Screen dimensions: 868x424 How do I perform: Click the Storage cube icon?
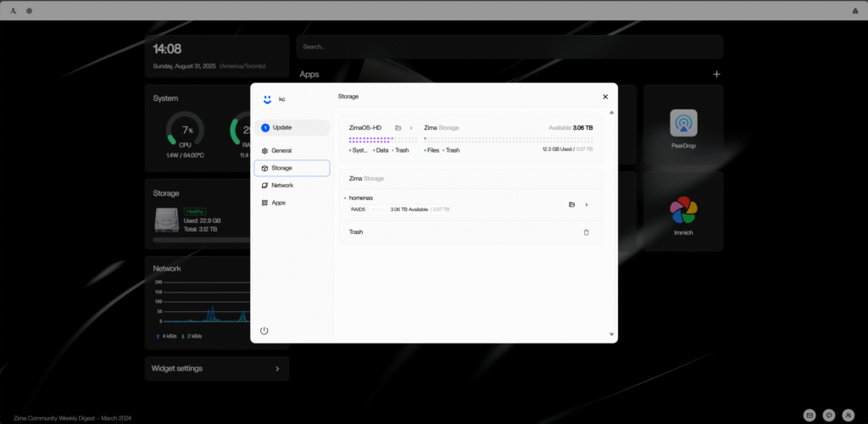pyautogui.click(x=264, y=168)
